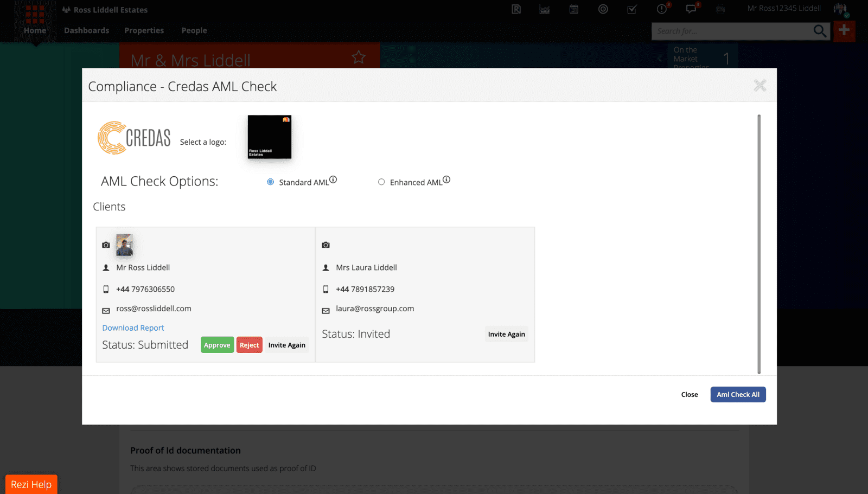Screen dimensions: 868x494
Task: Click the Rezi R logo icon
Action: tap(516, 9)
